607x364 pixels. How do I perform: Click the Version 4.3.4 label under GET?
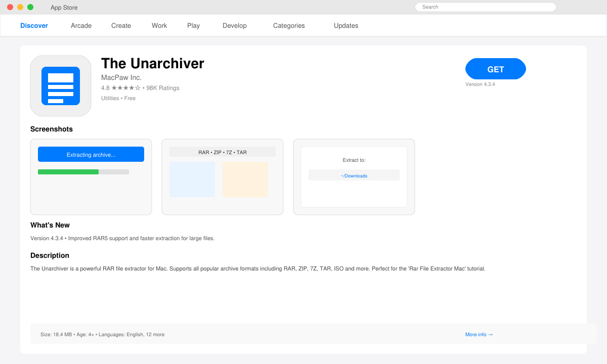click(480, 84)
